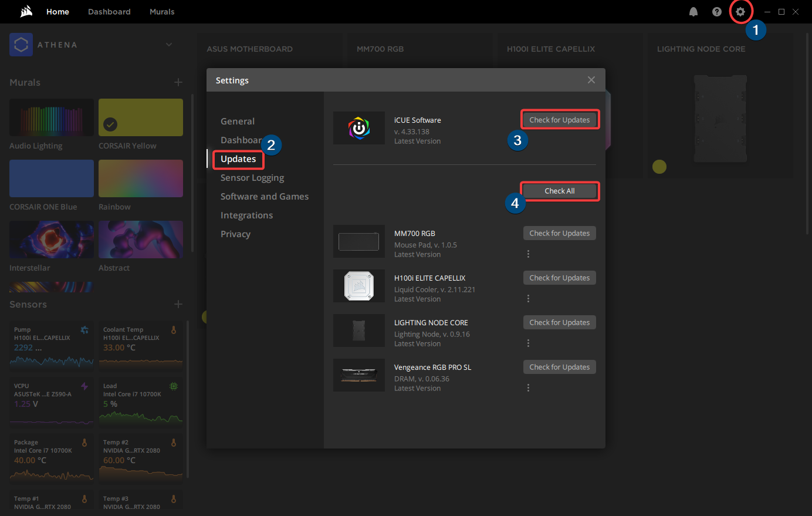Click the LIGHTING NODE CORE device image in Settings
Viewport: 812px width, 516px height.
(359, 330)
